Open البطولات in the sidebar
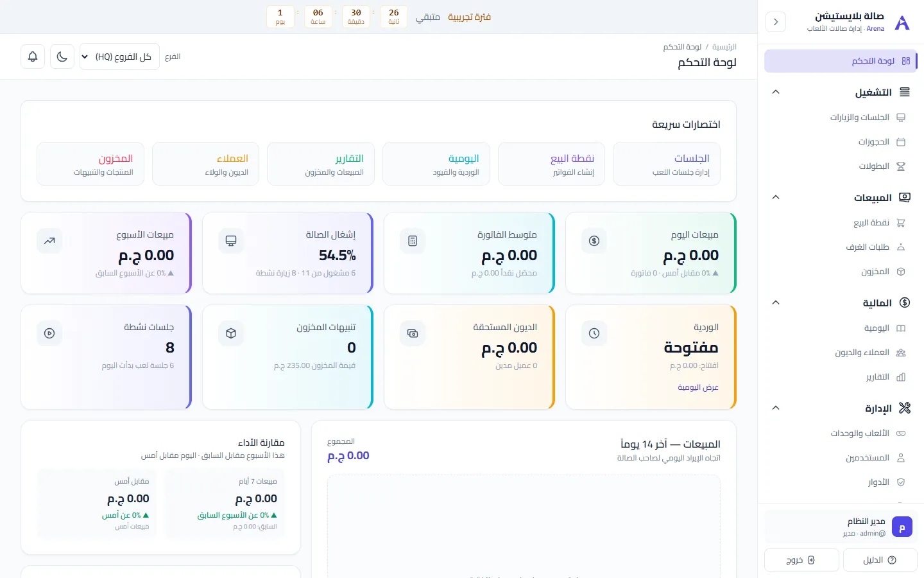This screenshot has height=578, width=924. pyautogui.click(x=841, y=166)
